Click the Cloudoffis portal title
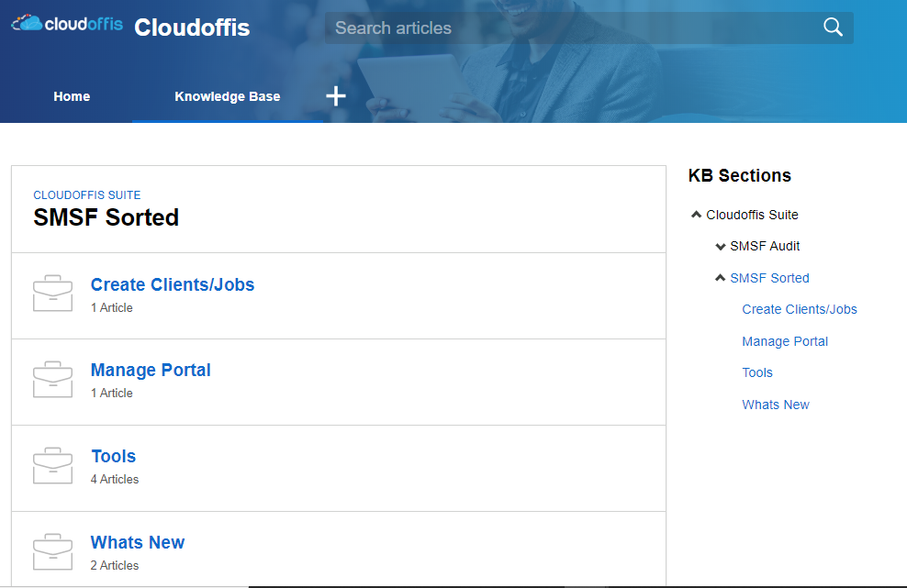Screen dimensions: 907x588 [192, 28]
